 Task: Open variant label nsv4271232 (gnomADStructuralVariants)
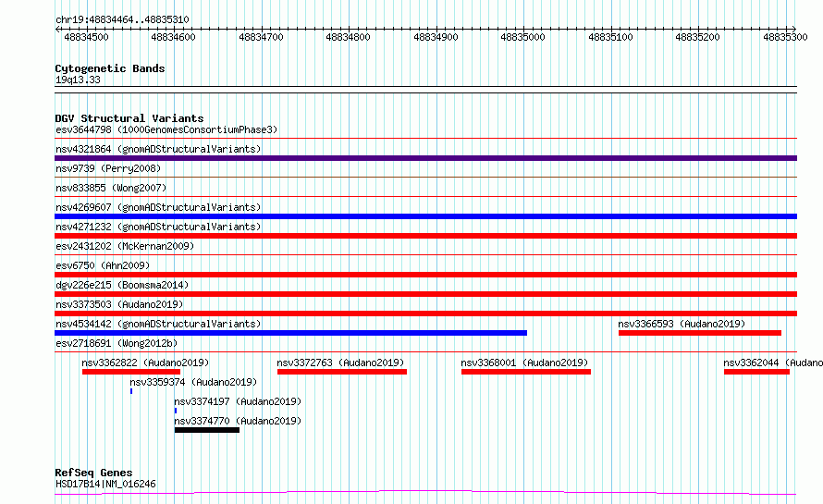coord(158,227)
